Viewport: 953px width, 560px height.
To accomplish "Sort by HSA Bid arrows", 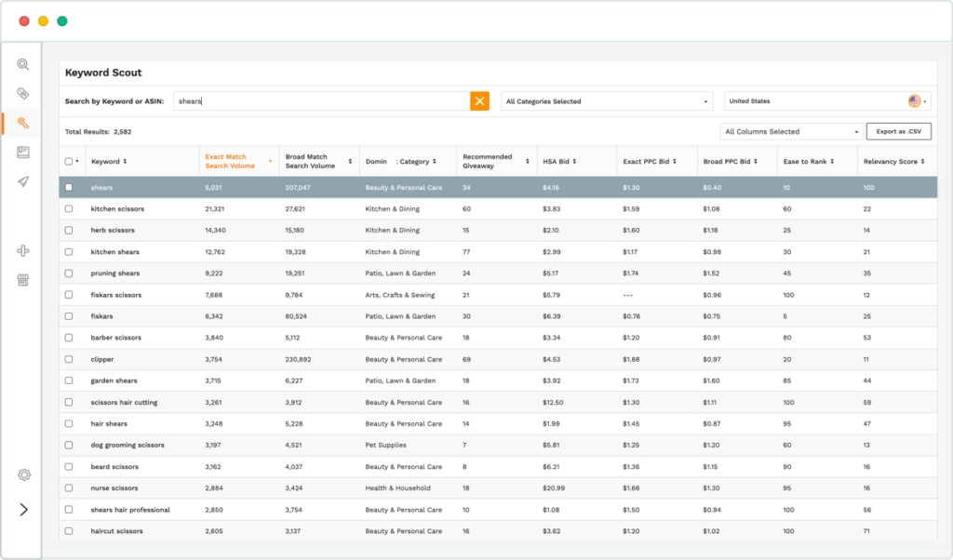I will click(574, 162).
